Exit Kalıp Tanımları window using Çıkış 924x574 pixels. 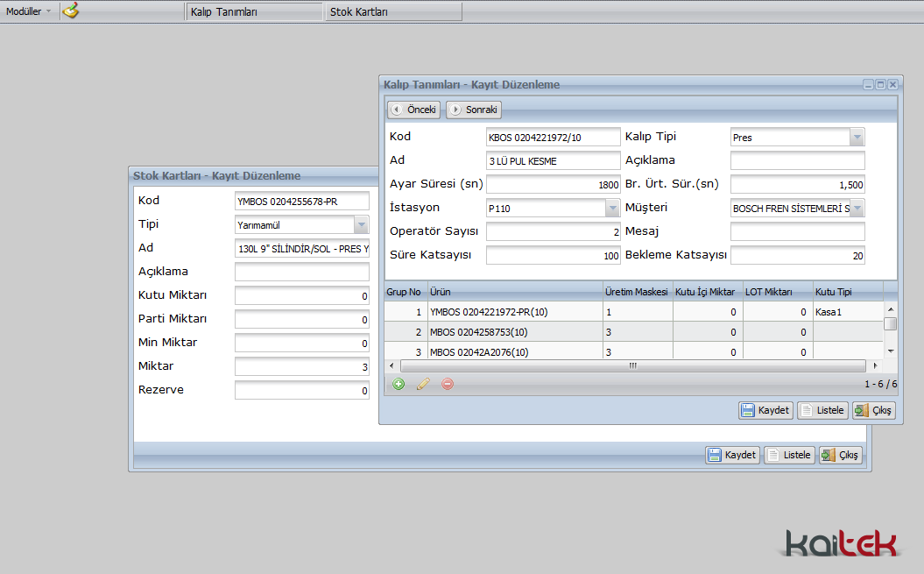coord(873,410)
